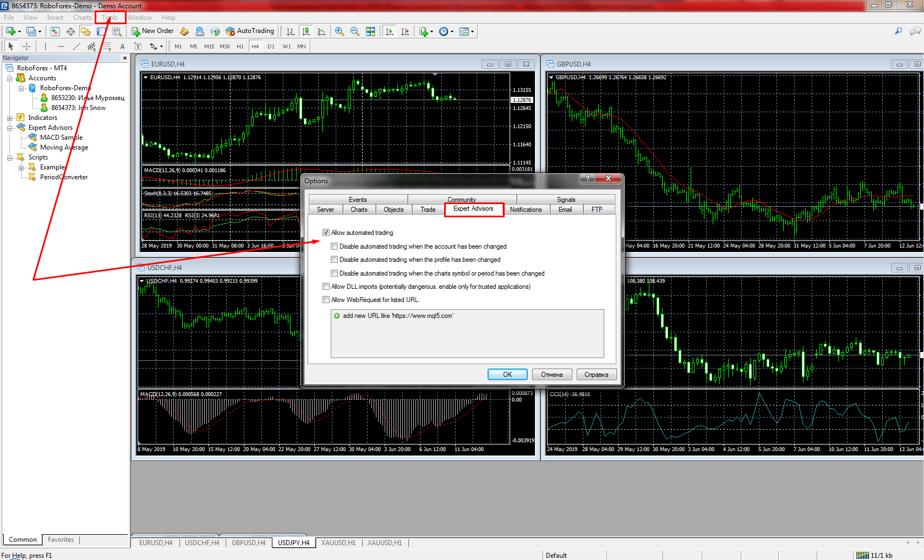Click the Справка help button
This screenshot has width=924, height=560.
click(x=597, y=375)
